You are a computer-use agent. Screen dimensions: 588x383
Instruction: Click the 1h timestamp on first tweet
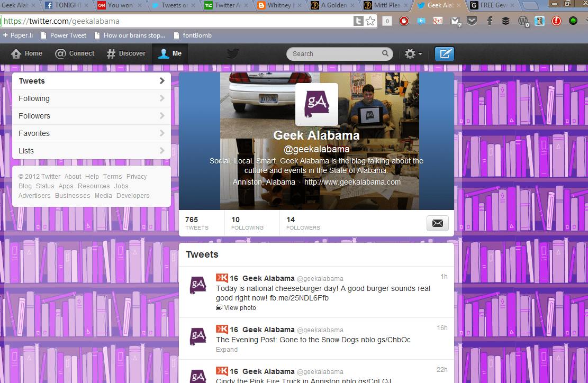(444, 277)
